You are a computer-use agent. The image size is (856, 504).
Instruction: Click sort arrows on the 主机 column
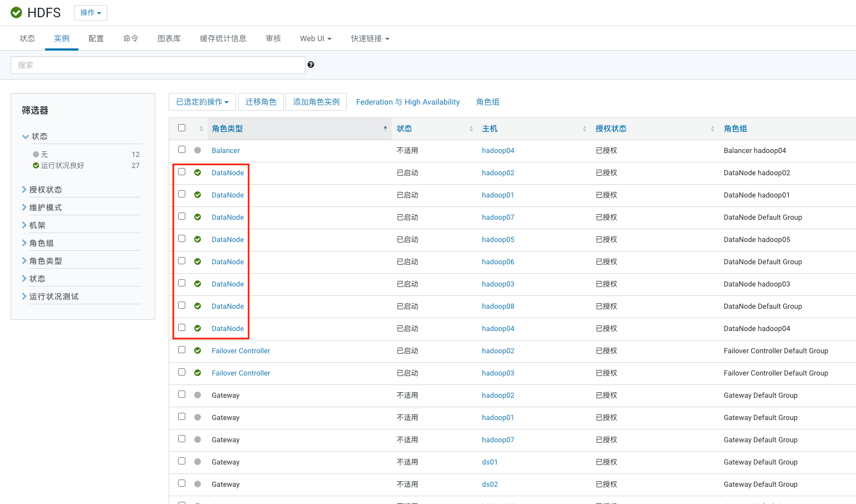[584, 129]
